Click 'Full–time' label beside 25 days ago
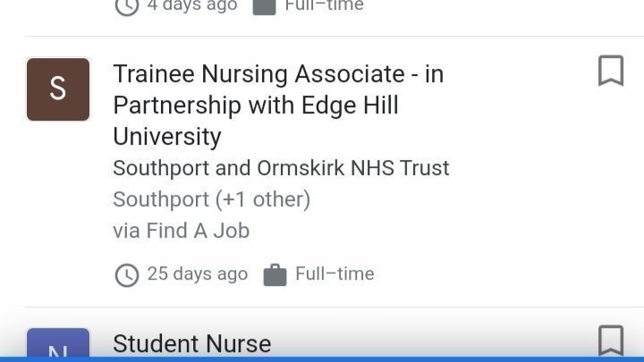Screen dimensions: 644x362 (335, 274)
